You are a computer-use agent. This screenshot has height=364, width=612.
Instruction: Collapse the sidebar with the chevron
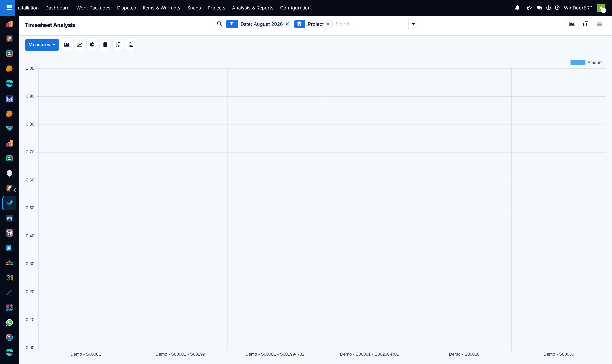click(15, 190)
